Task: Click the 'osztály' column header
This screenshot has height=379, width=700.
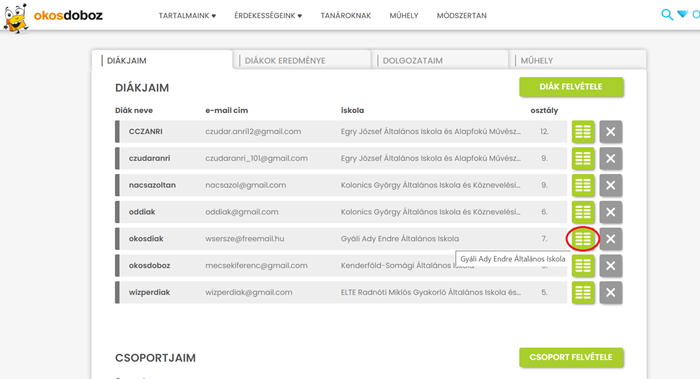Action: pyautogui.click(x=544, y=110)
